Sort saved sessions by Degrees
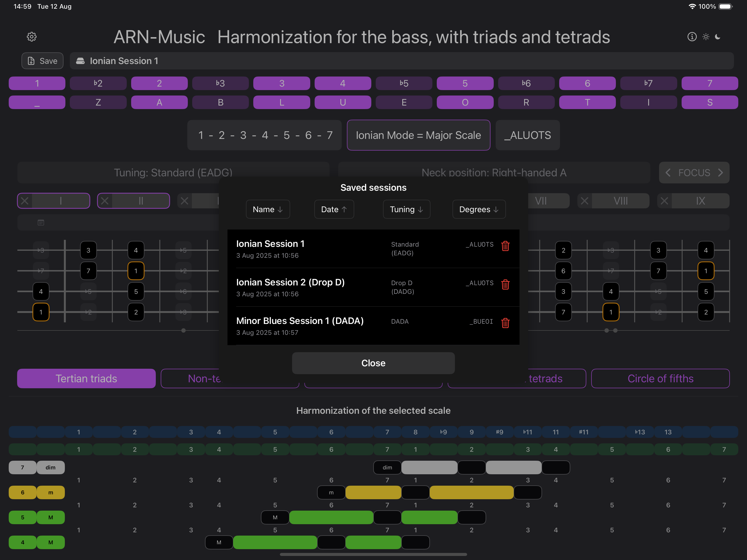The height and width of the screenshot is (560, 747). 479,209
